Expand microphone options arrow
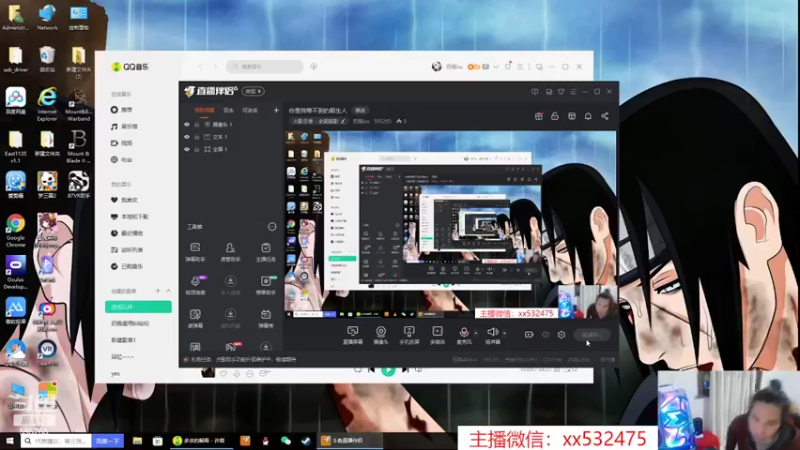Viewport: 800px width, 450px height. (476, 333)
